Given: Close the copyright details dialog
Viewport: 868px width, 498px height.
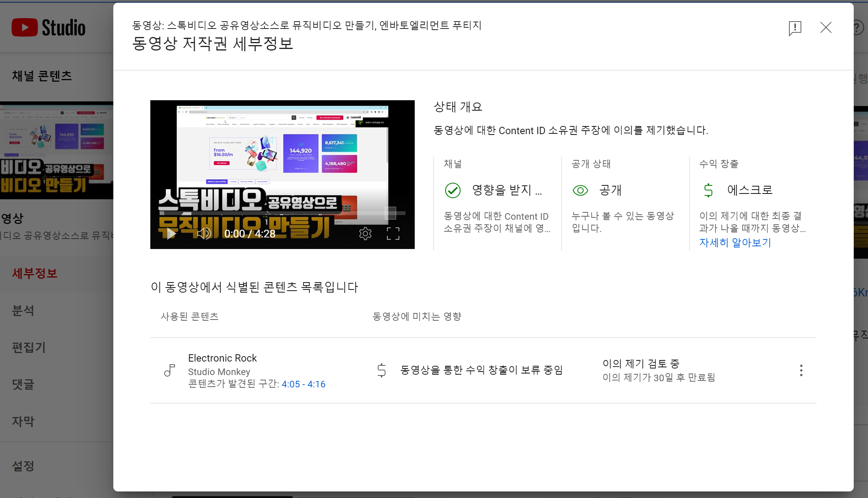Looking at the screenshot, I should (826, 28).
